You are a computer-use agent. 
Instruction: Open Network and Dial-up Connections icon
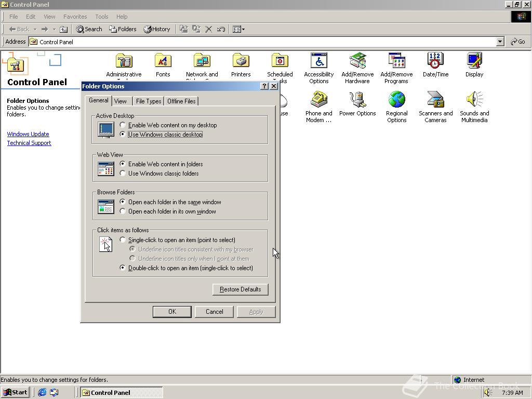[202, 61]
